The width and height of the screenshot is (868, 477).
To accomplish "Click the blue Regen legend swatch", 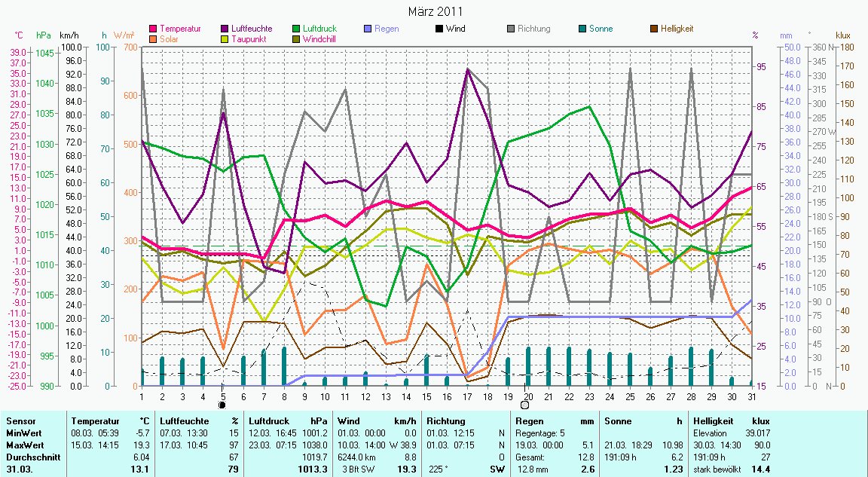I will click(x=367, y=29).
